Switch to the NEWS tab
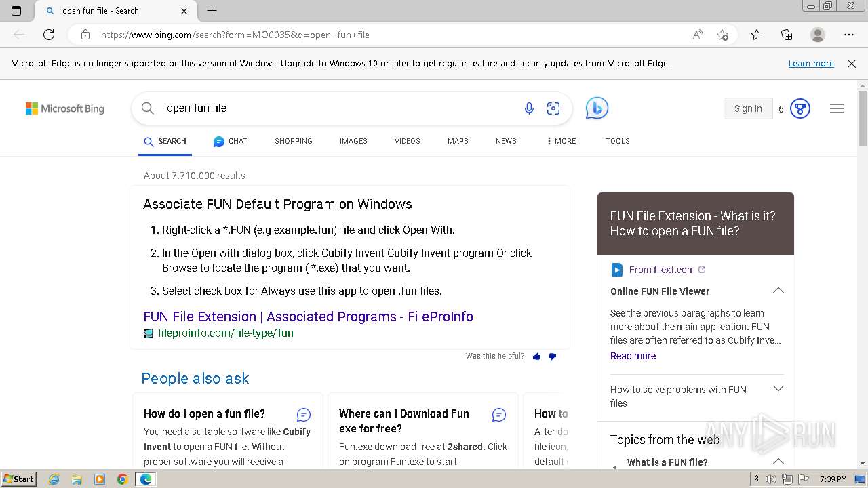 506,141
